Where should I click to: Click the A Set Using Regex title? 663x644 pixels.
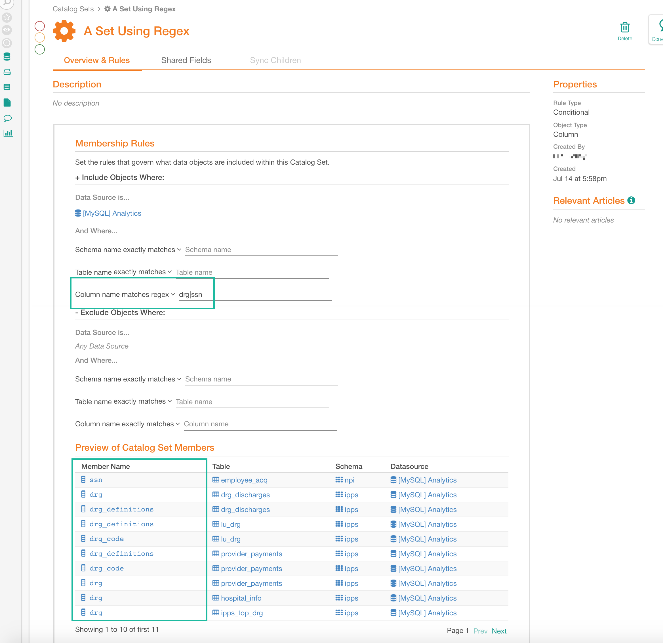[x=136, y=31]
